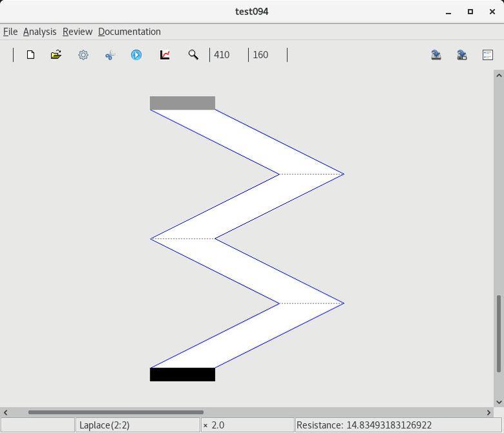Click the toolbar field showing 160
The image size is (504, 433).
click(x=267, y=55)
